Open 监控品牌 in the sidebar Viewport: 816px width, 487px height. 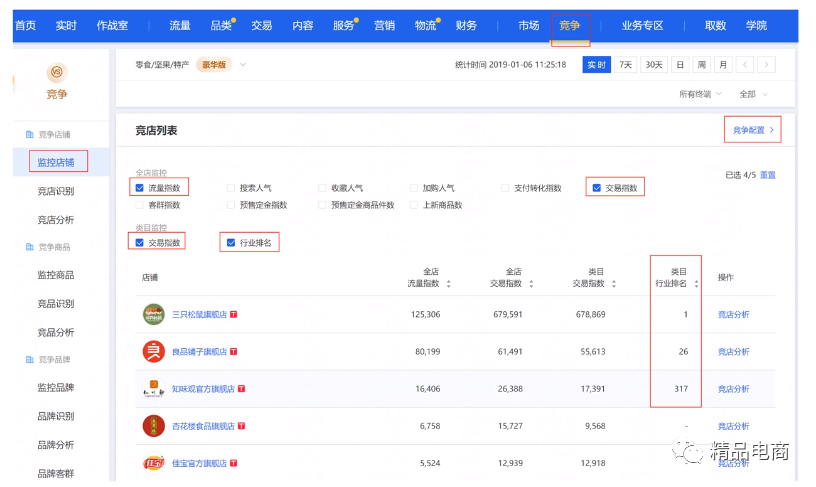click(56, 387)
